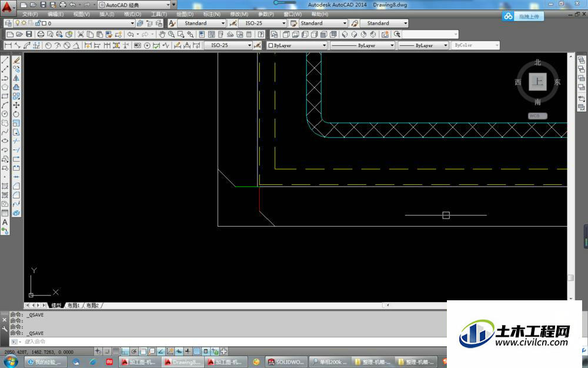Select the Copy object tool
Image resolution: width=588 pixels, height=368 pixels.
(x=16, y=69)
